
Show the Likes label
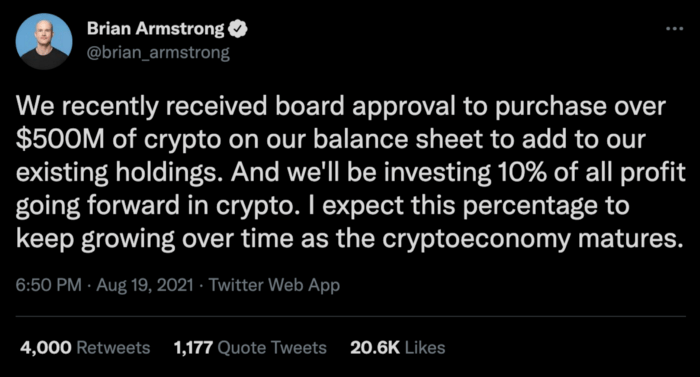pyautogui.click(x=425, y=348)
